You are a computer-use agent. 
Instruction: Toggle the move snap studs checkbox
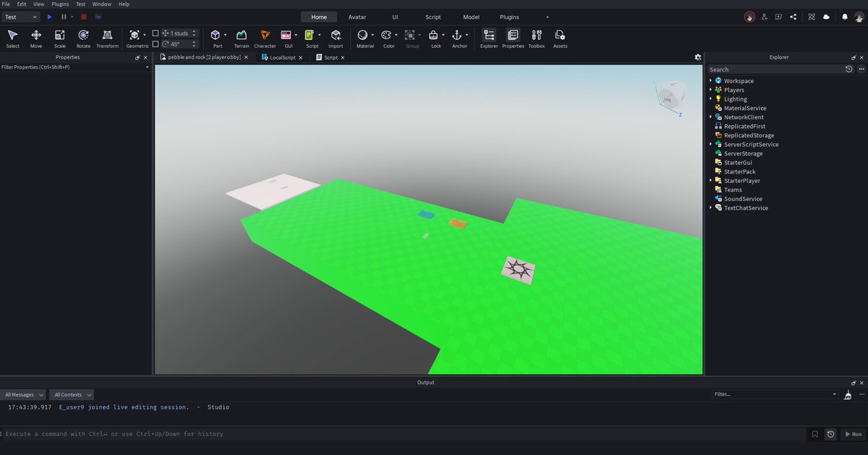click(156, 33)
